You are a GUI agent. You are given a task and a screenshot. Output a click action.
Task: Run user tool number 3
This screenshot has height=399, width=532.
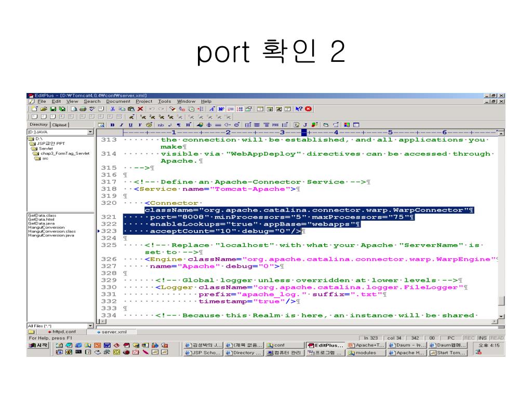(161, 117)
